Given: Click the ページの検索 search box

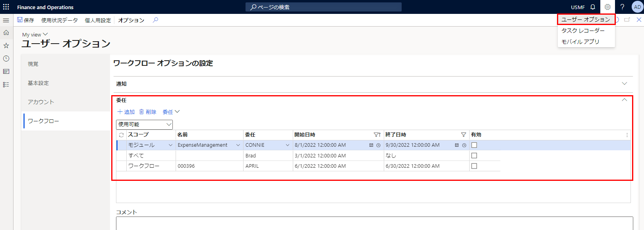Looking at the screenshot, I should pyautogui.click(x=323, y=7).
